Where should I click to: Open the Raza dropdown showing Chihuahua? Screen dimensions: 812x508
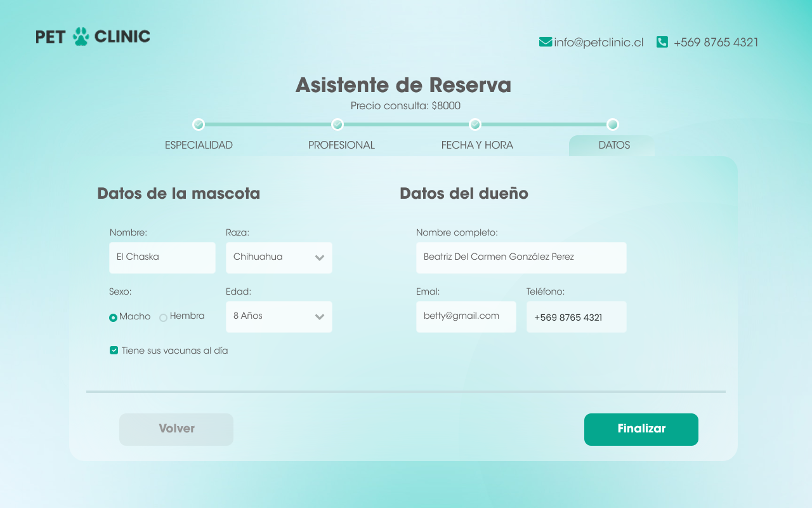pos(279,257)
